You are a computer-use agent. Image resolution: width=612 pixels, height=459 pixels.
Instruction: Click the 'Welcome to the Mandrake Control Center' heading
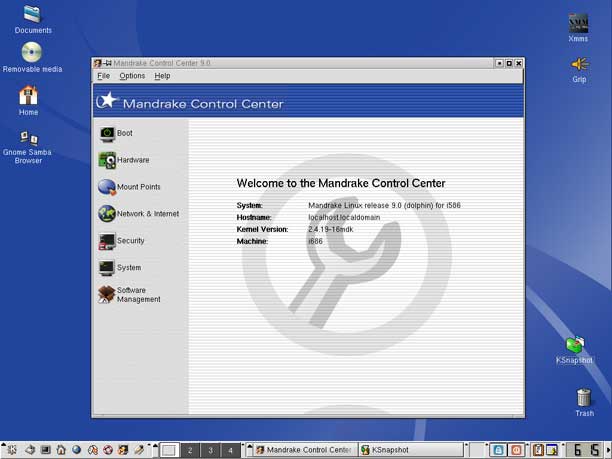(x=341, y=183)
